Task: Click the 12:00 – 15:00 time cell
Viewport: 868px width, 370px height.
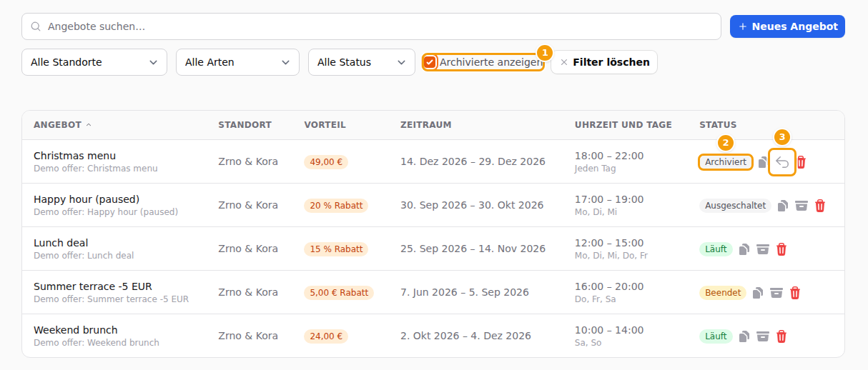Action: point(609,243)
